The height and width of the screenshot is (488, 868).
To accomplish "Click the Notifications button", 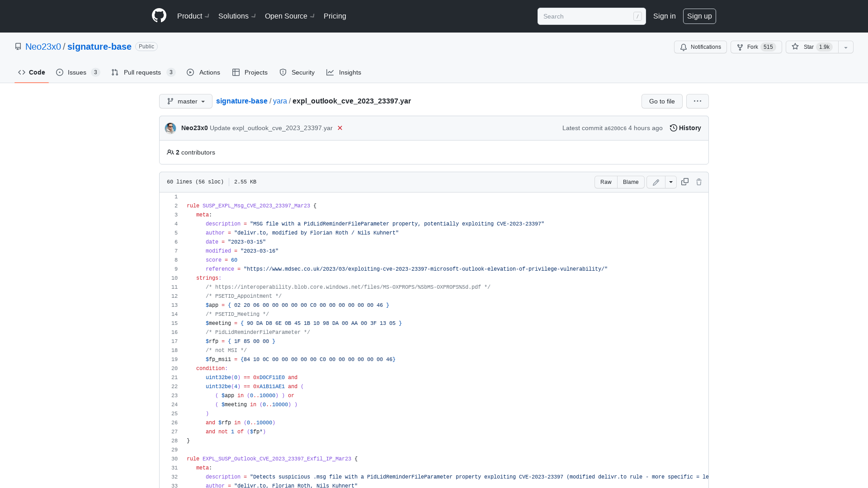I will pyautogui.click(x=700, y=47).
